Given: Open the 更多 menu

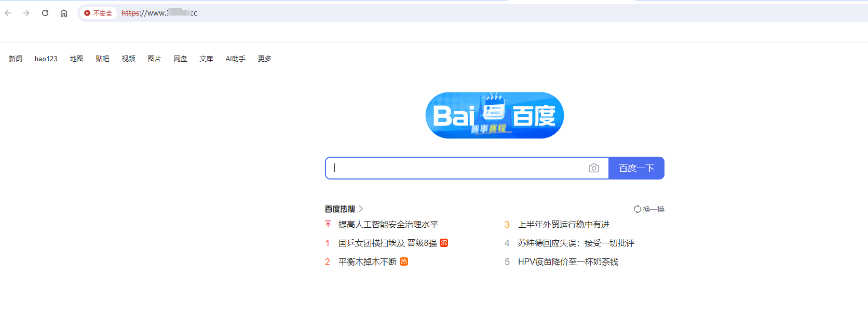Looking at the screenshot, I should click(264, 59).
